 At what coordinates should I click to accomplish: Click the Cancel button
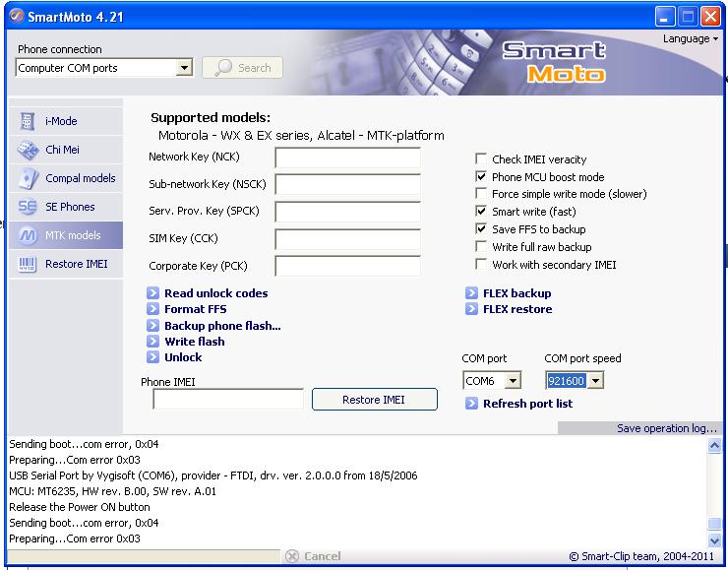(x=313, y=556)
